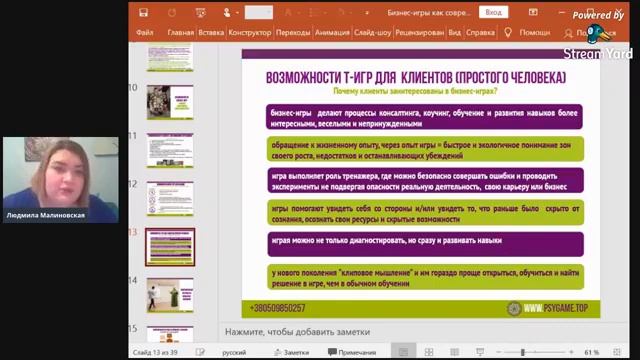
Task: Click the green box about обращение к жизненному опыту
Action: coord(425,149)
